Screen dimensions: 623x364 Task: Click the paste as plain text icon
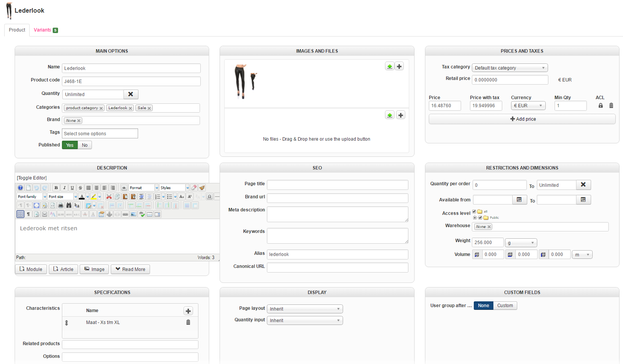pyautogui.click(x=133, y=196)
